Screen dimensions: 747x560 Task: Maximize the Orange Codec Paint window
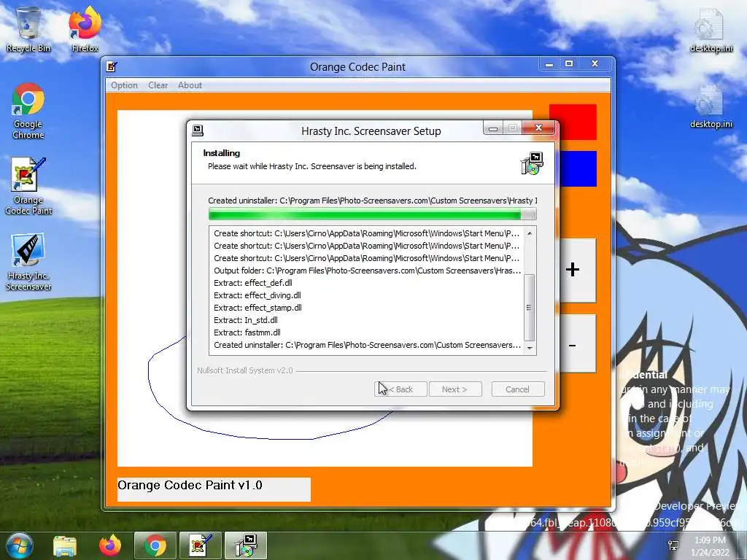pos(569,63)
